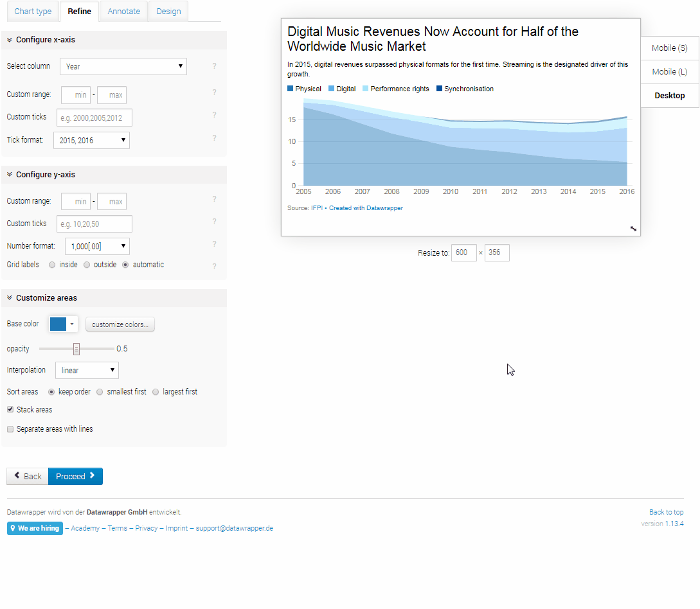Choose smallest first sorting
The width and height of the screenshot is (700, 609).
(x=100, y=392)
